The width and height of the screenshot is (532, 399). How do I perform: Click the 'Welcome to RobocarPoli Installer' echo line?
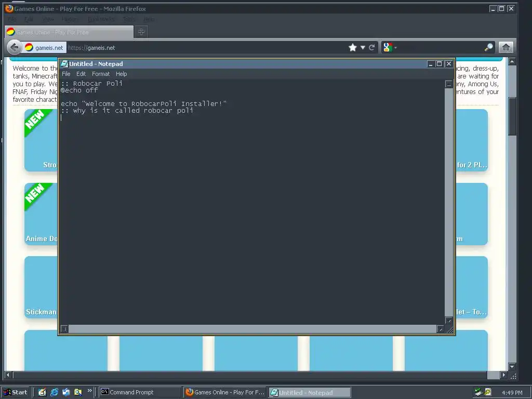143,103
